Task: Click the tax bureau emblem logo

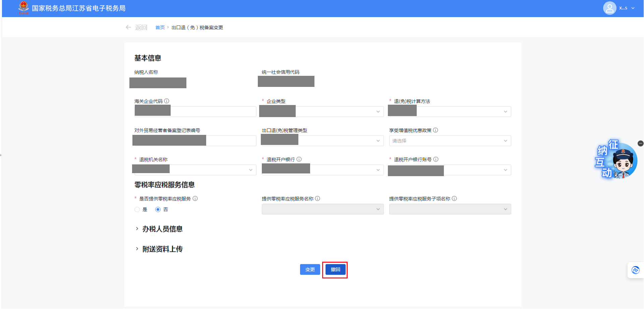Action: click(23, 8)
